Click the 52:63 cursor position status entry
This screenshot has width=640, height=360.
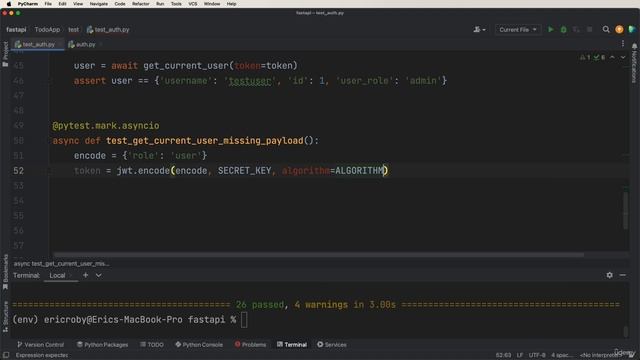pyautogui.click(x=503, y=355)
